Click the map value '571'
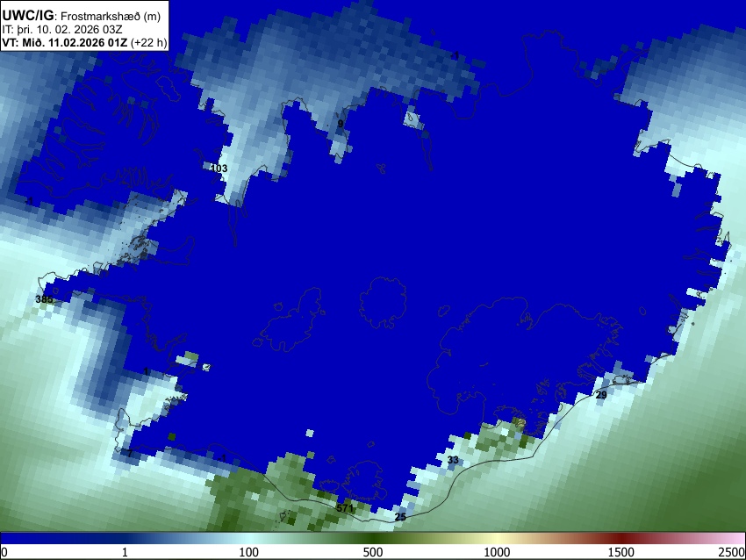The height and width of the screenshot is (560, 746). coord(345,508)
